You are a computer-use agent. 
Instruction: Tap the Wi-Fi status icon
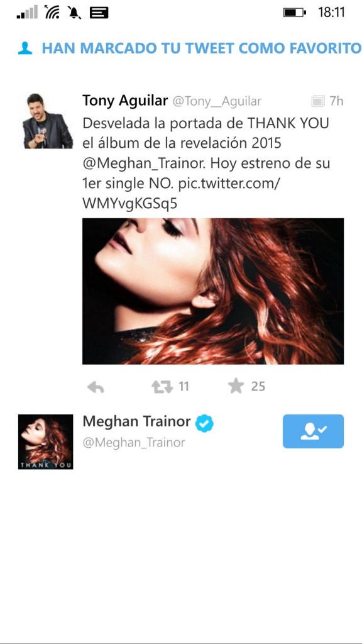coord(52,12)
